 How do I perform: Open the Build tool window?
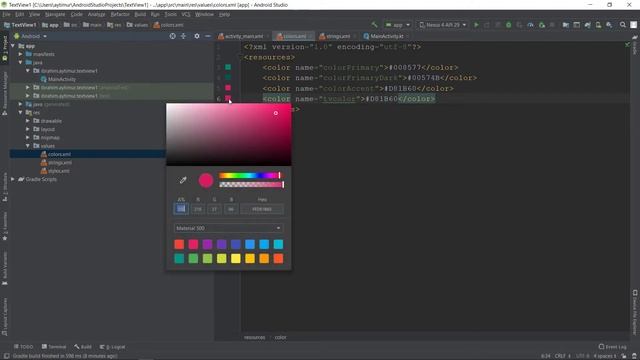[x=83, y=347]
